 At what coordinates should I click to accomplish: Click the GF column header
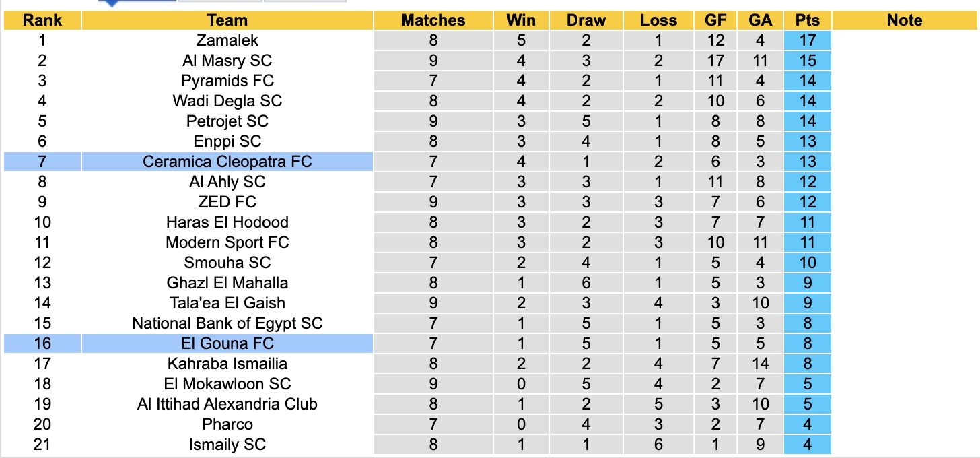tap(715, 20)
